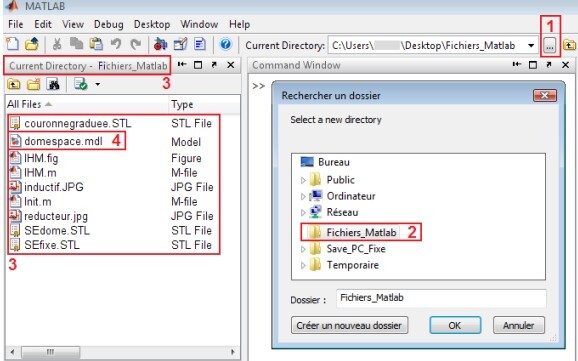Launch Simulink from the toolbar icon
578x361 pixels.
tap(160, 44)
